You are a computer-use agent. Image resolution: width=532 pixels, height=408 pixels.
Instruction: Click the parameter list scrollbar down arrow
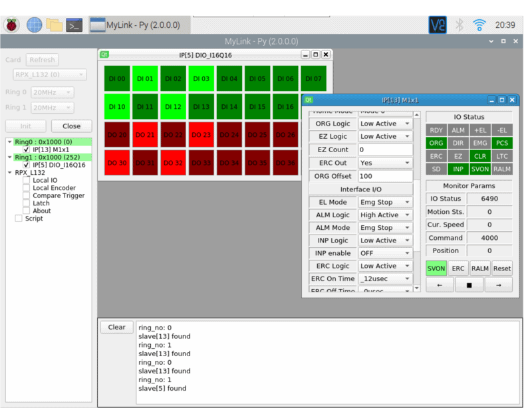tap(417, 288)
